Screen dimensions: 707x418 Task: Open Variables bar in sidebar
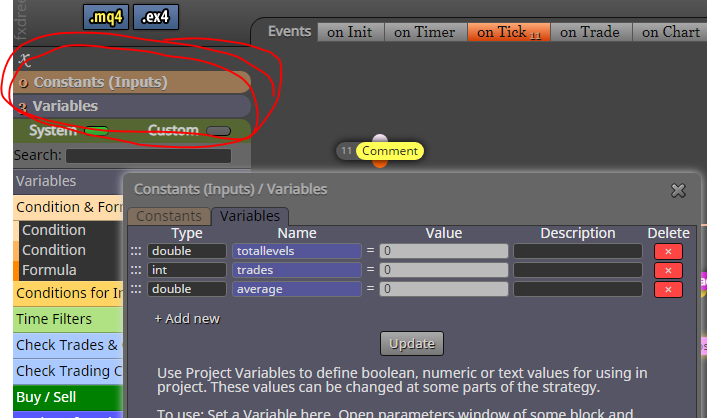pyautogui.click(x=132, y=106)
